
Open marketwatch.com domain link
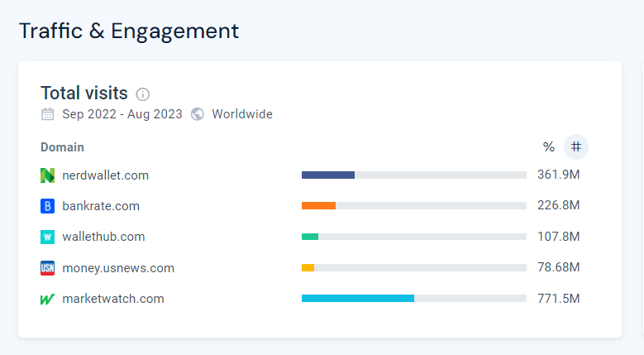[113, 299]
